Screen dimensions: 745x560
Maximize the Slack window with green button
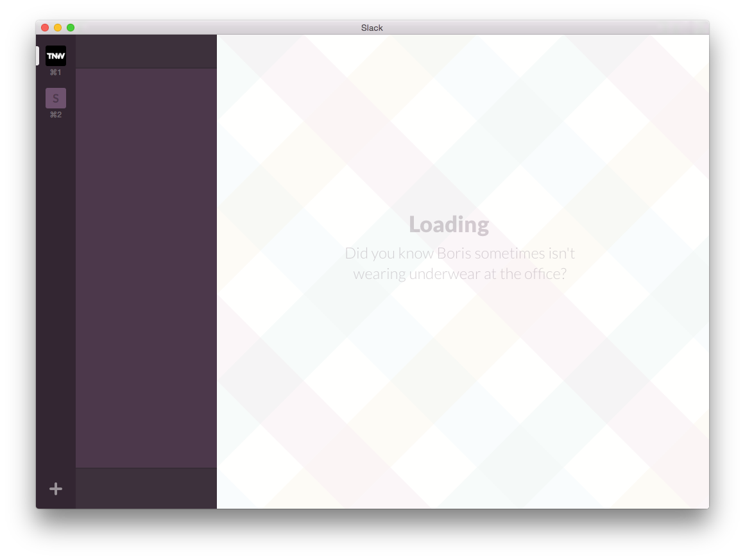(x=71, y=28)
